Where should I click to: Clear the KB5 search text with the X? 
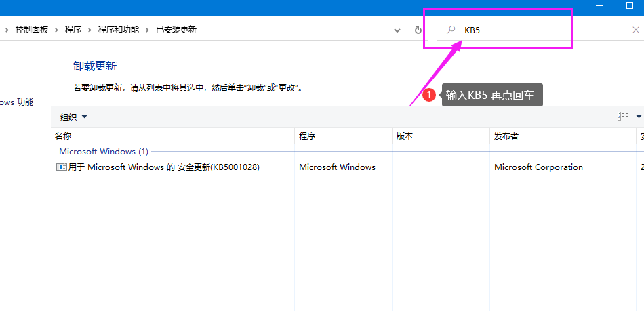pos(635,30)
